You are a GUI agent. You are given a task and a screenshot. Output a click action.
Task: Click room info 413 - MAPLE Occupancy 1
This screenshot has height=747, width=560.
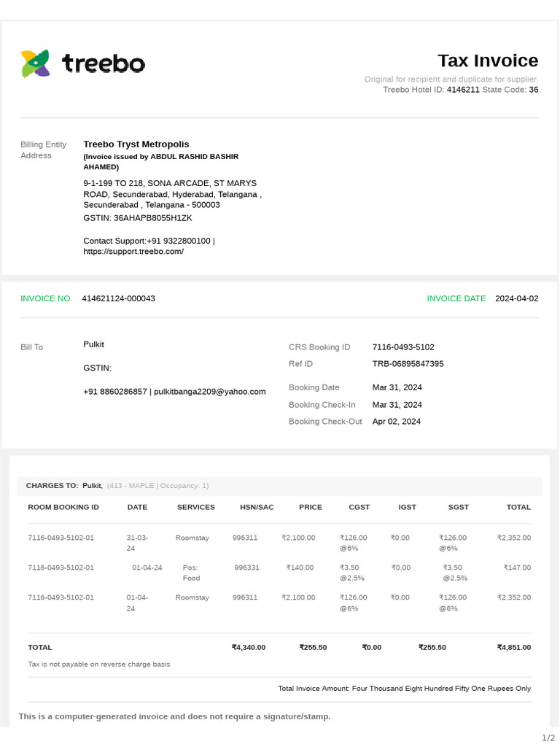click(157, 485)
